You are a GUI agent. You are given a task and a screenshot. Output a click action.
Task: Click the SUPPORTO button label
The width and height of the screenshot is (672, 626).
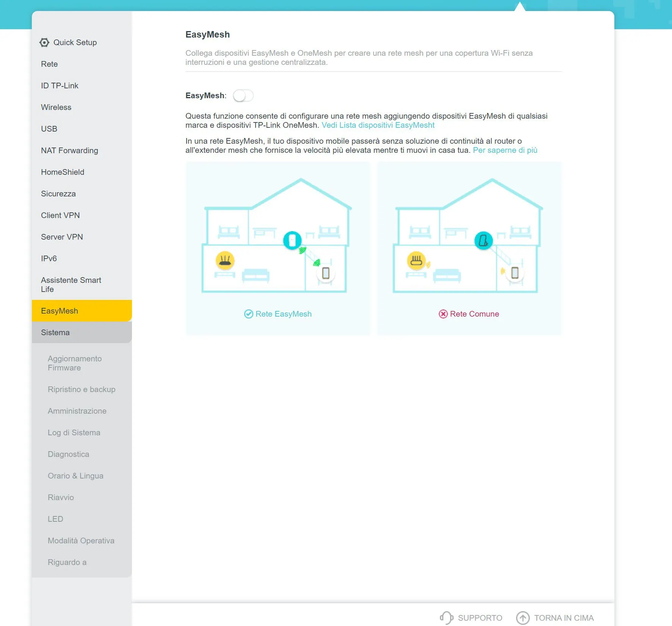(480, 618)
